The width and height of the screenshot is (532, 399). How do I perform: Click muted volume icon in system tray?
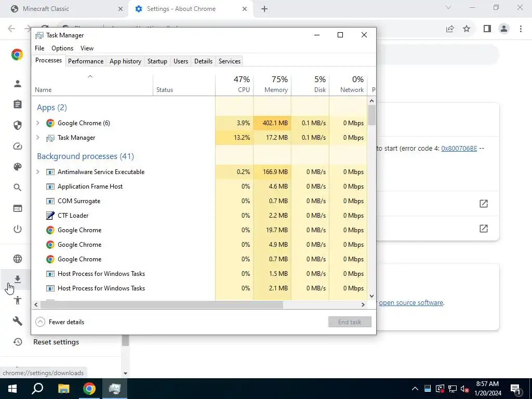[x=465, y=389]
